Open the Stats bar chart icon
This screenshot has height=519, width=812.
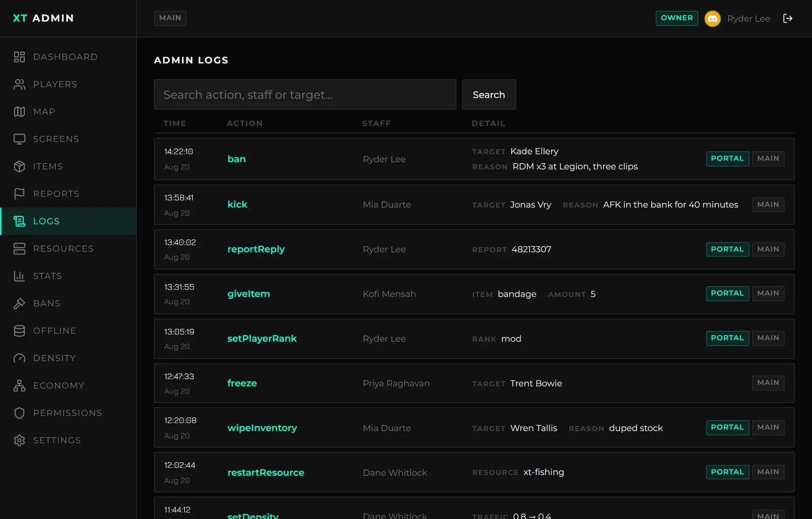click(x=19, y=276)
